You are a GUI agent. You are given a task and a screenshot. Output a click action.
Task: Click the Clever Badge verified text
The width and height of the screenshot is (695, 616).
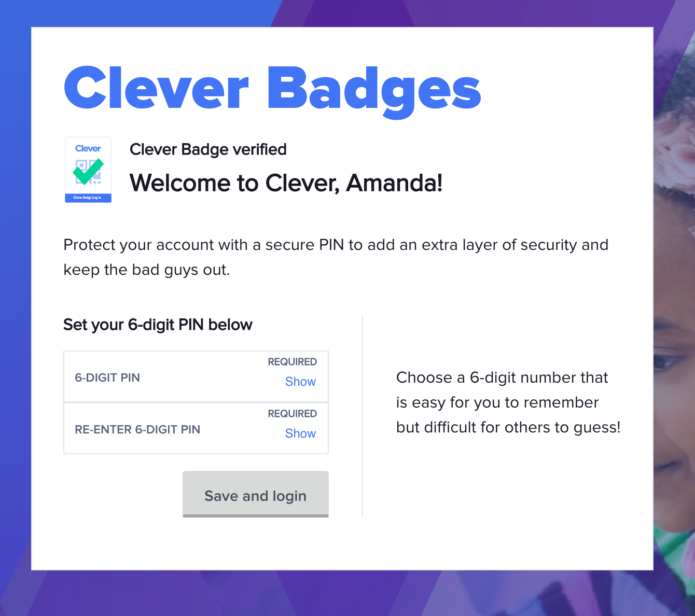click(x=208, y=149)
